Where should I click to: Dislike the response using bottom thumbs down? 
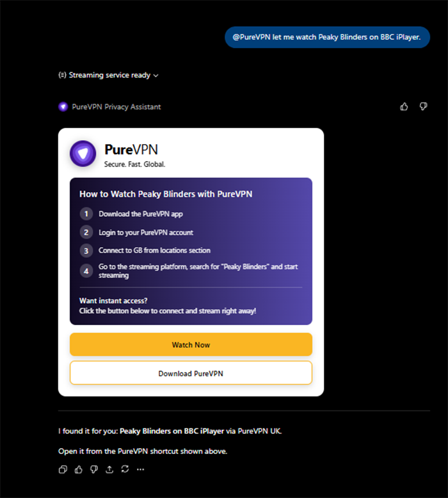94,469
